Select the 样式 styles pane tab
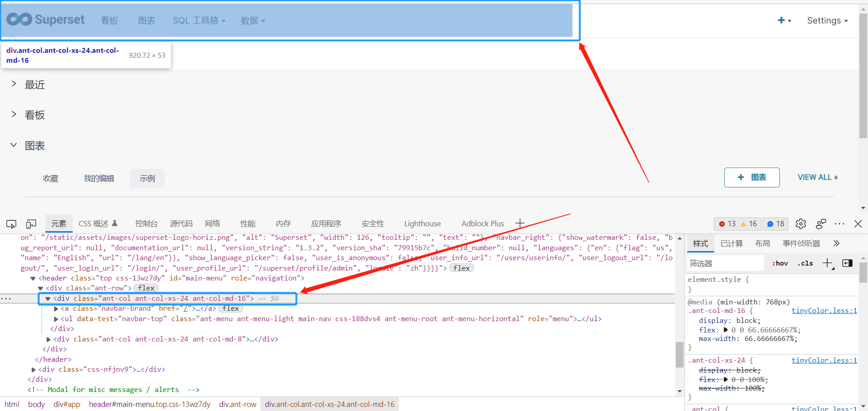Viewport: 868px width, 411px height. (700, 243)
